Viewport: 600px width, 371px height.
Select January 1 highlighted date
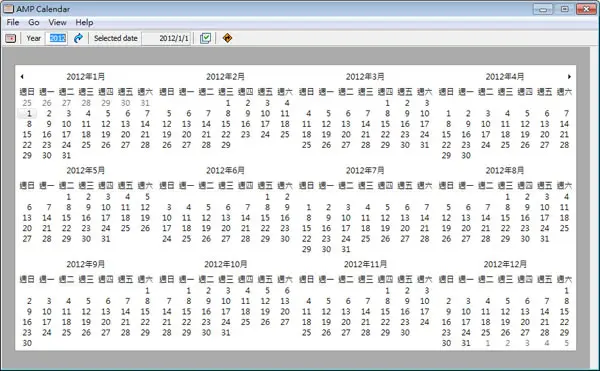tap(27, 114)
